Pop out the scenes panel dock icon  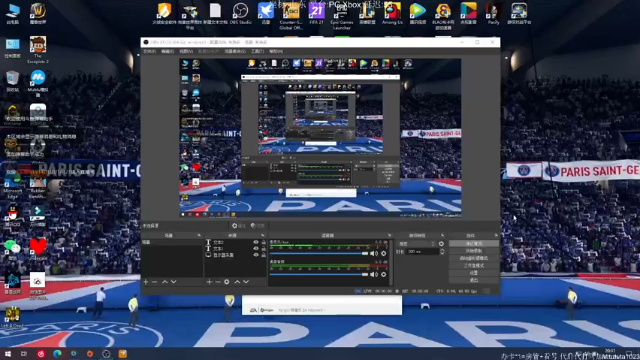tap(199, 236)
